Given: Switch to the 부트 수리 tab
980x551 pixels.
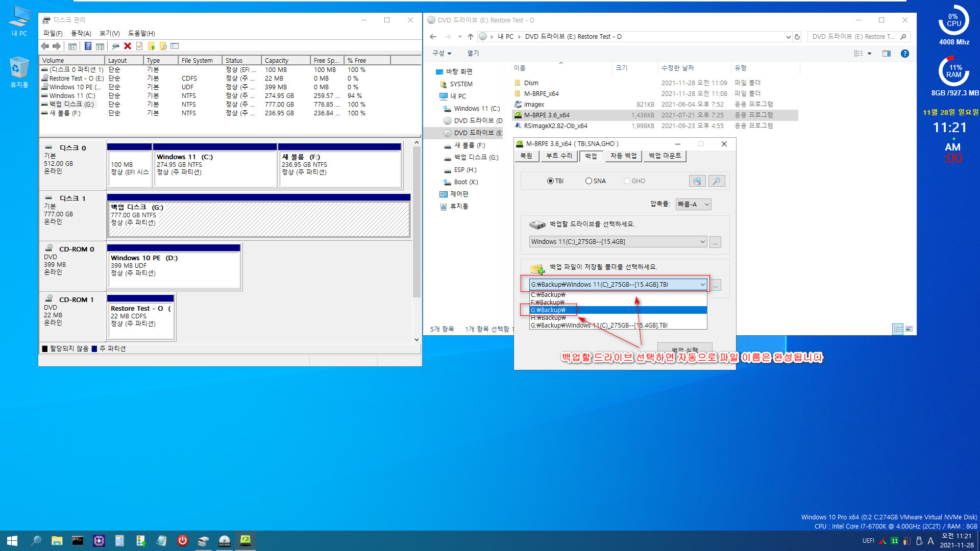Looking at the screenshot, I should pyautogui.click(x=559, y=156).
